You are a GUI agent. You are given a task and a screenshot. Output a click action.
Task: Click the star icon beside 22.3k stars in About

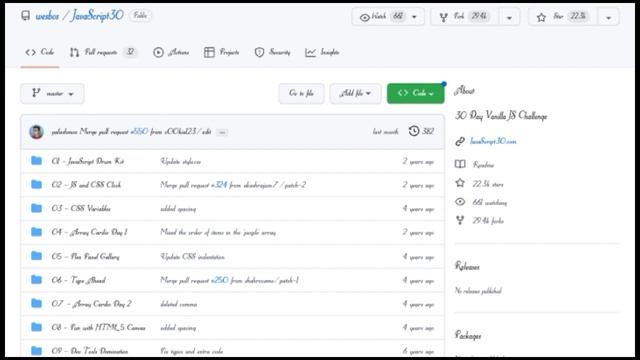(460, 183)
